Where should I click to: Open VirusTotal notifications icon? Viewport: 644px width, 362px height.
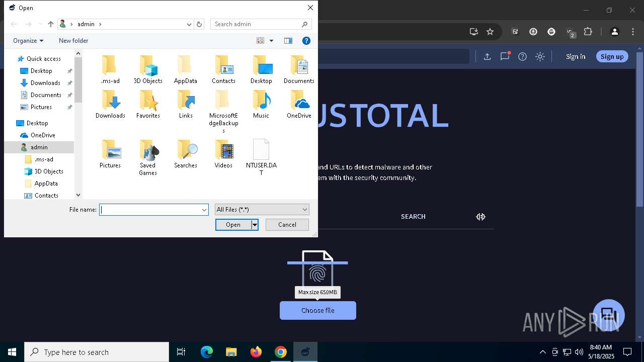pyautogui.click(x=505, y=56)
